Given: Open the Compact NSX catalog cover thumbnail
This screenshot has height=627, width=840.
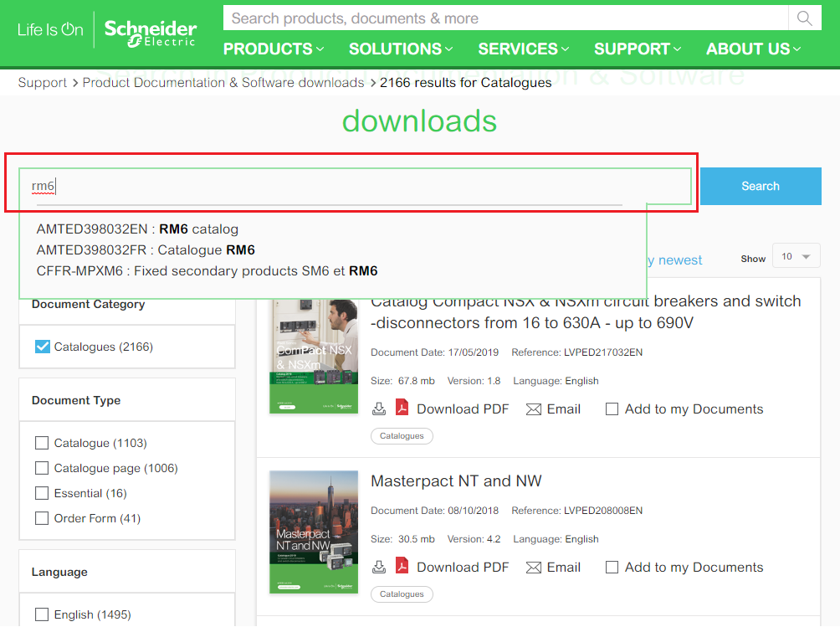Looking at the screenshot, I should tap(314, 356).
